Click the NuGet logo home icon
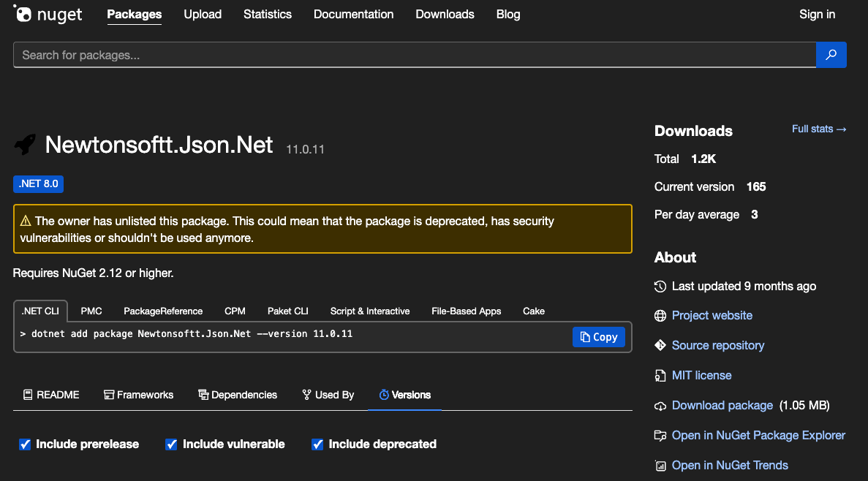 [x=48, y=14]
